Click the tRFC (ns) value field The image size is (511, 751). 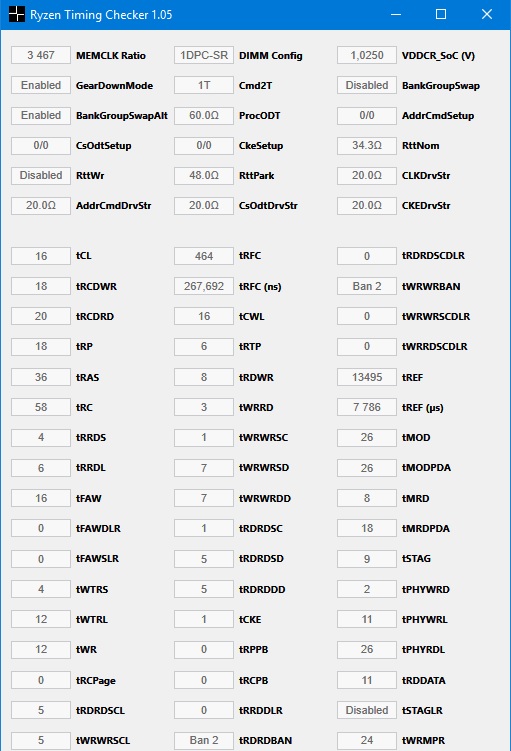coord(204,286)
